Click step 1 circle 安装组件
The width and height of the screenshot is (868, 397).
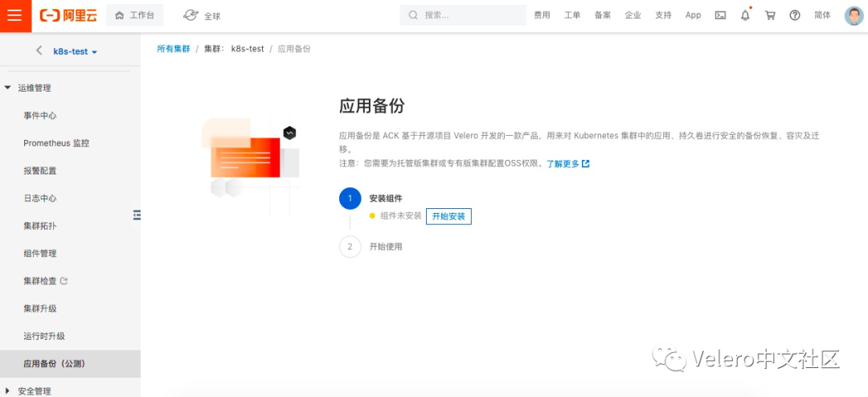[x=350, y=198]
